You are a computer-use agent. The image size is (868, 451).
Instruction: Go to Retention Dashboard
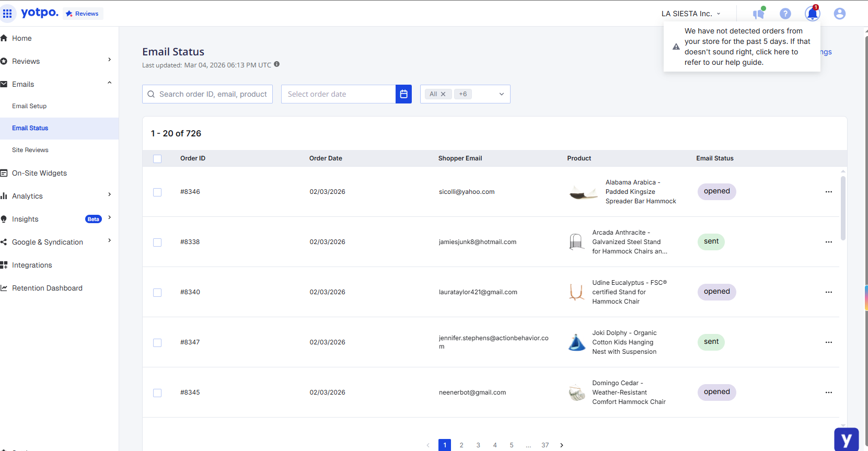[x=47, y=288]
